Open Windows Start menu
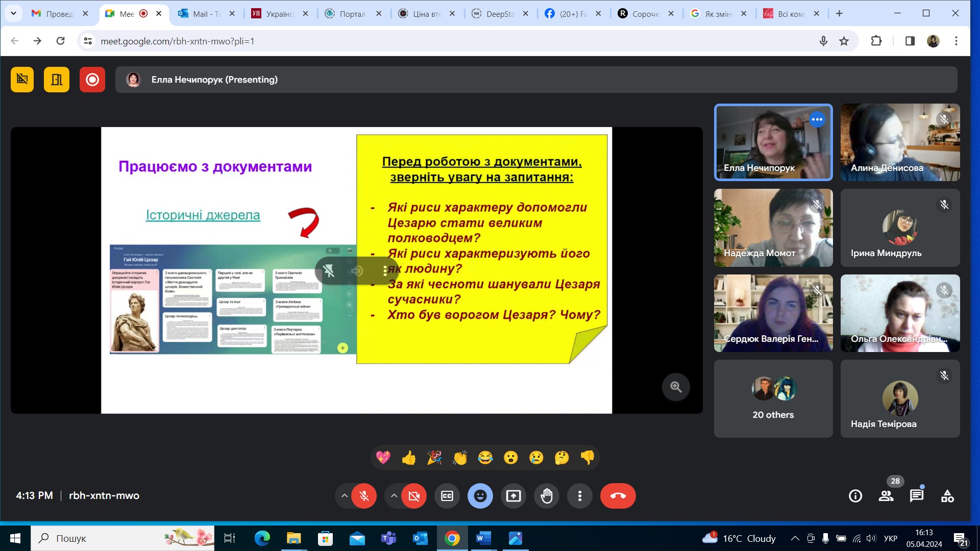 click(x=15, y=538)
